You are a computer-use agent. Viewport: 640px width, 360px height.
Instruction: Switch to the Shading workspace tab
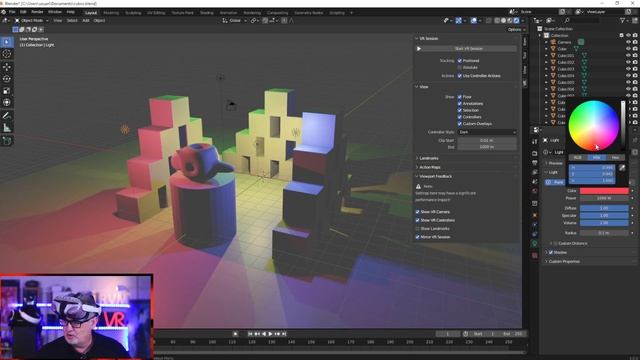pos(207,13)
